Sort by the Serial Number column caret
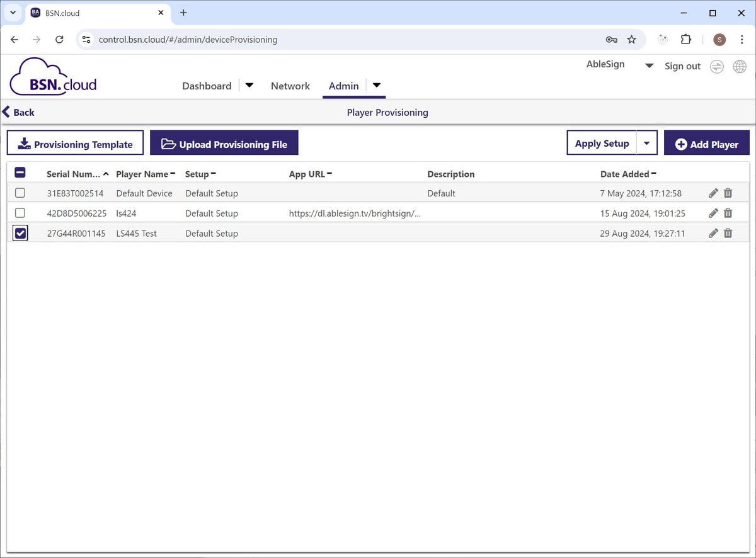 click(x=106, y=173)
